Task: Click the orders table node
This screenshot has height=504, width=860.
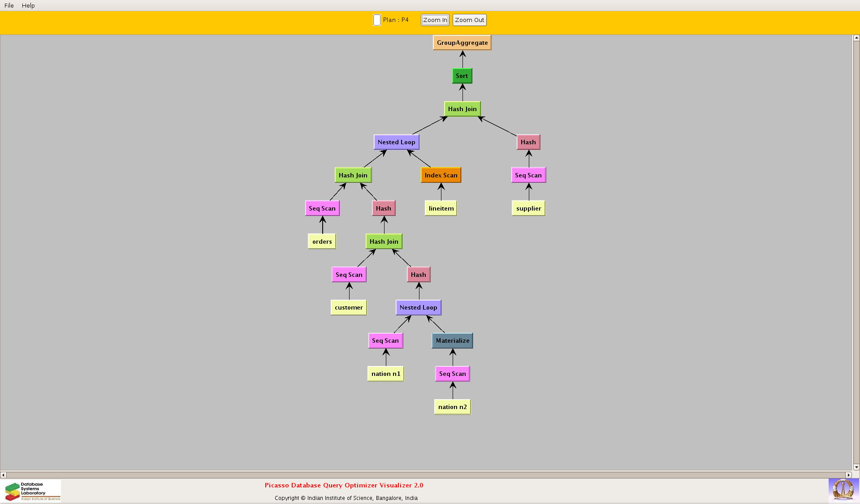Action: click(x=322, y=241)
